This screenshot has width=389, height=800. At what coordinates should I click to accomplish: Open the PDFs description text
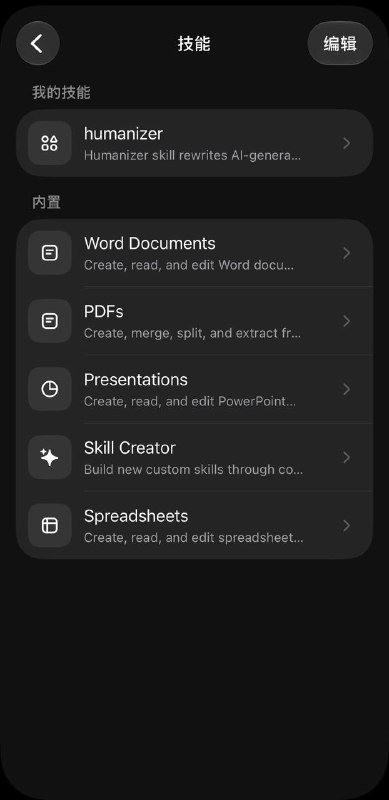click(192, 334)
